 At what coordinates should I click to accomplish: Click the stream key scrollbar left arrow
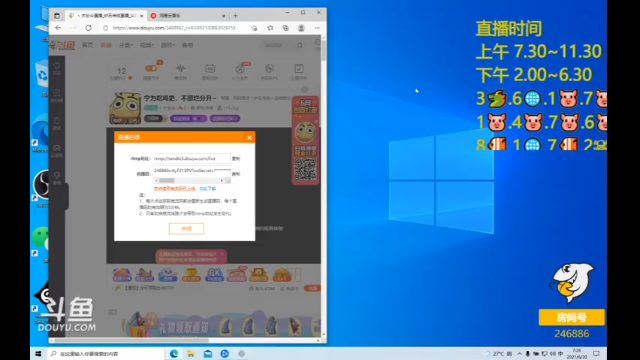coord(156,180)
